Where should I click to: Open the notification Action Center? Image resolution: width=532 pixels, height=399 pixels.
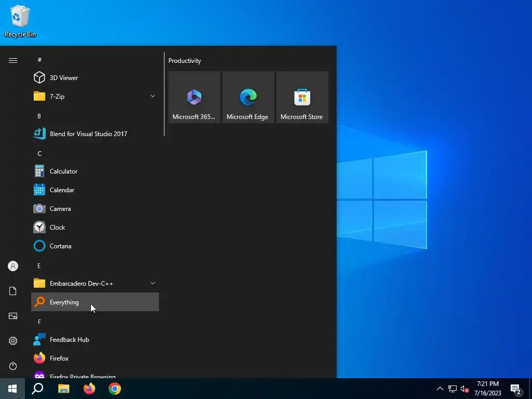516,389
